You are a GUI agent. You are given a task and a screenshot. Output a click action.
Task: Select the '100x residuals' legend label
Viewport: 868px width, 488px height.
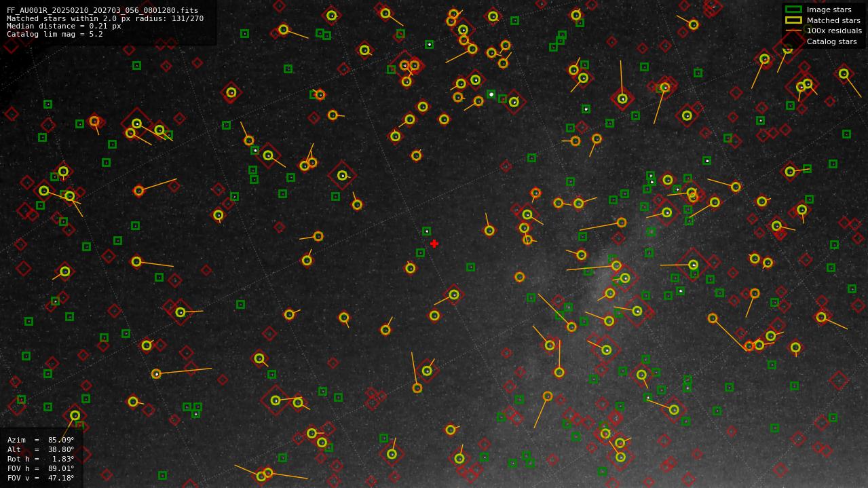tap(834, 31)
